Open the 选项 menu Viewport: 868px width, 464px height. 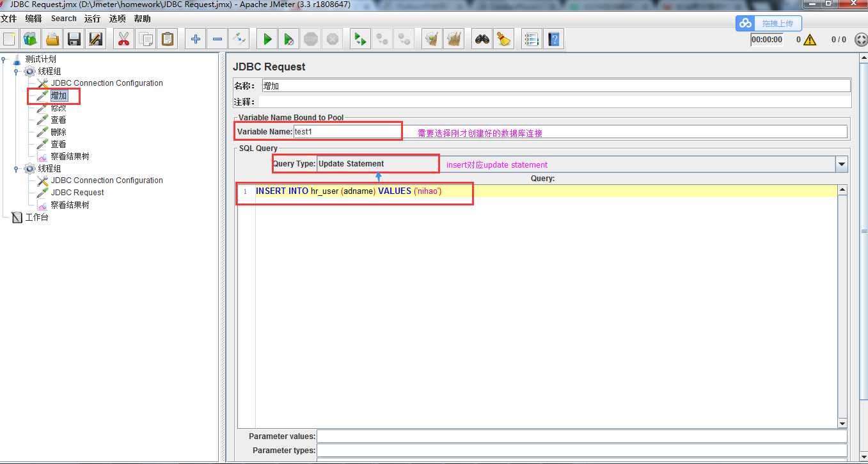pyautogui.click(x=117, y=19)
